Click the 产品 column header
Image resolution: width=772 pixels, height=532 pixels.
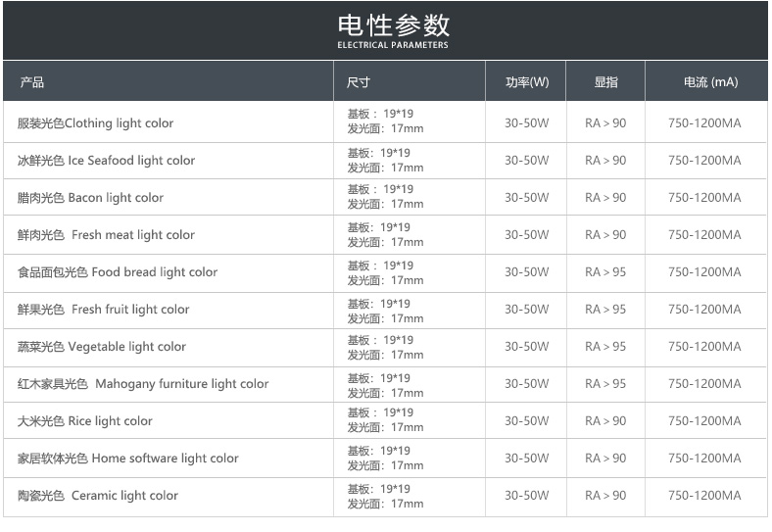point(31,82)
